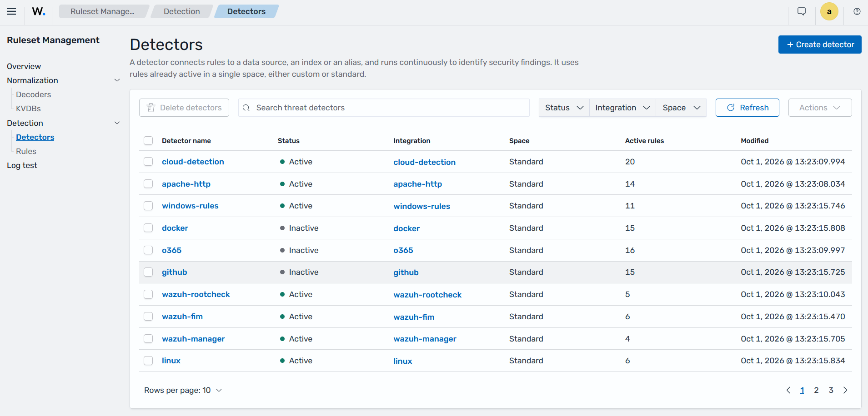The image size is (868, 416).
Task: Go to page 3
Action: pyautogui.click(x=831, y=390)
